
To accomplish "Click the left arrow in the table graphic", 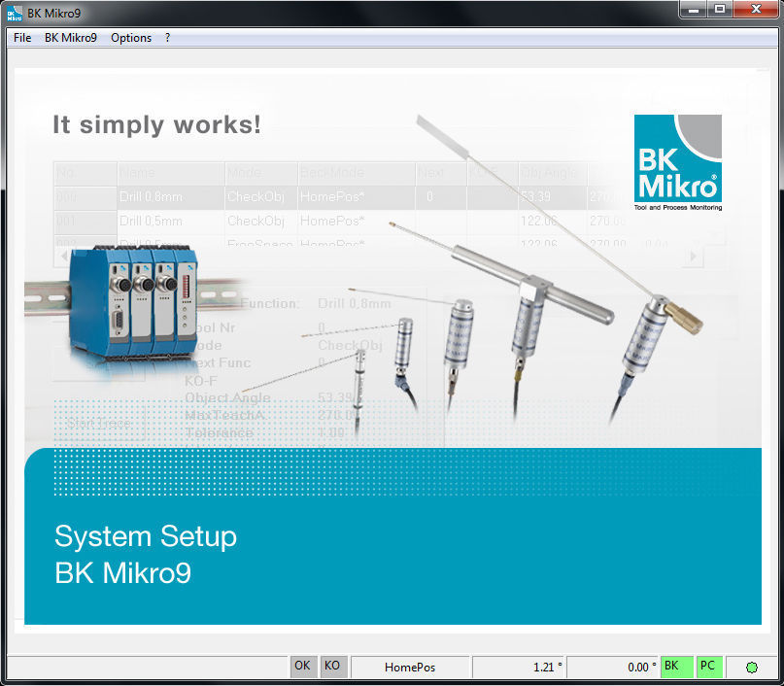I will click(62, 255).
